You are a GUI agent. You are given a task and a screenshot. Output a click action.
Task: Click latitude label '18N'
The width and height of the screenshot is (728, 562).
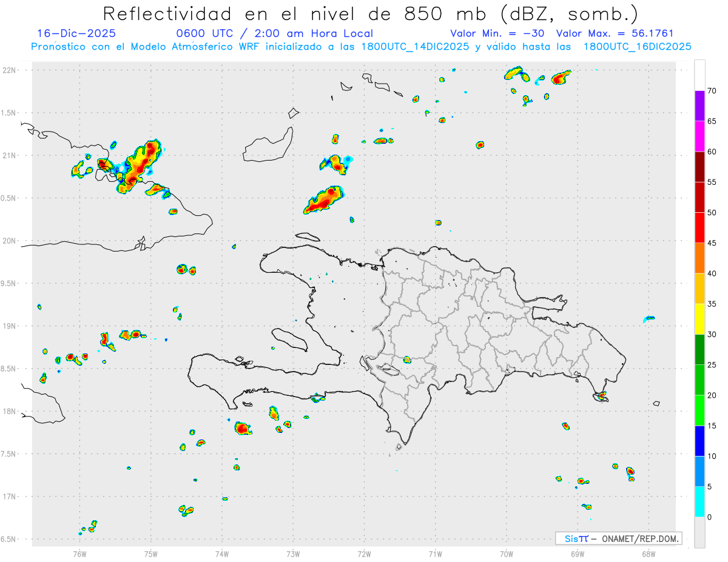[10, 412]
